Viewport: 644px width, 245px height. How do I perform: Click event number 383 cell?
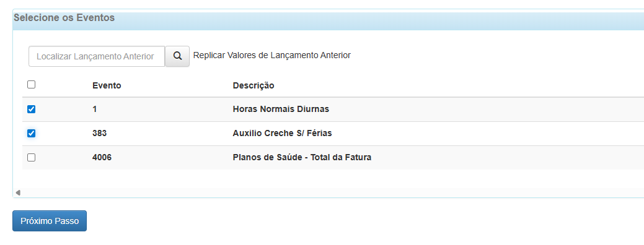pyautogui.click(x=99, y=134)
